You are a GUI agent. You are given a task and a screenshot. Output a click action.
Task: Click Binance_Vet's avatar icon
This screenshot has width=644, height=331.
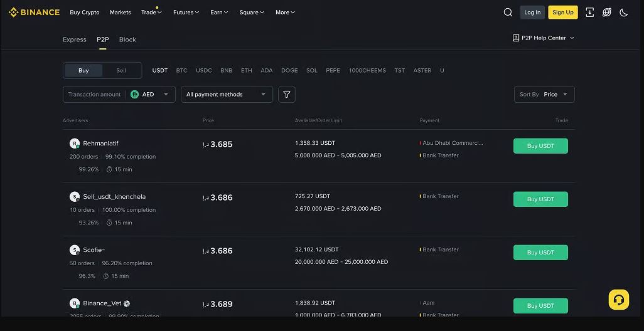(74, 303)
